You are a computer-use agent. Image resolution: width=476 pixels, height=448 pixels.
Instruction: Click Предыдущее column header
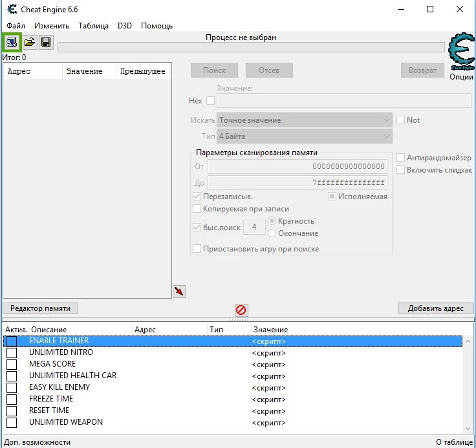pos(143,71)
